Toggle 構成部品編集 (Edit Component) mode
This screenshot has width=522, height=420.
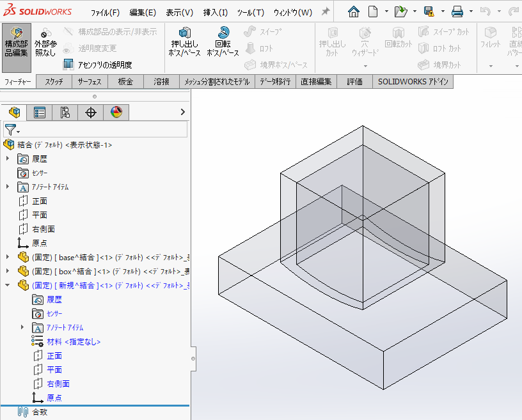17,47
